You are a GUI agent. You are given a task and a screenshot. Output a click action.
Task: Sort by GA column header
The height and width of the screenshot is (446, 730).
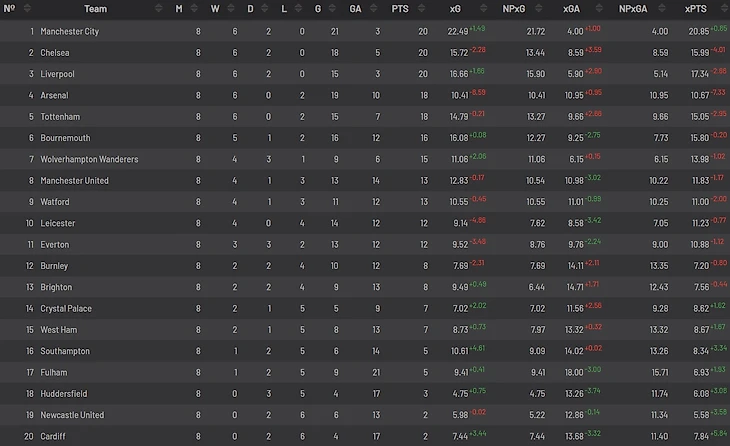click(x=355, y=9)
